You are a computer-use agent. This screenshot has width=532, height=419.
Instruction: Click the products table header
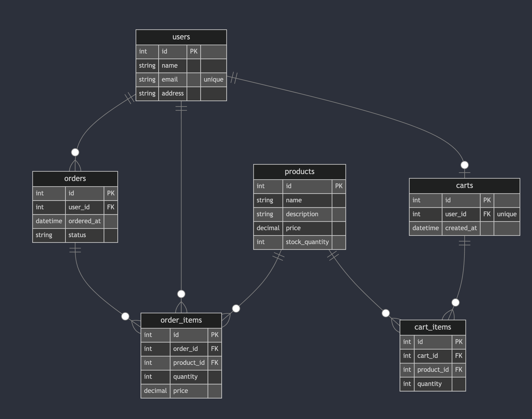[x=299, y=171]
